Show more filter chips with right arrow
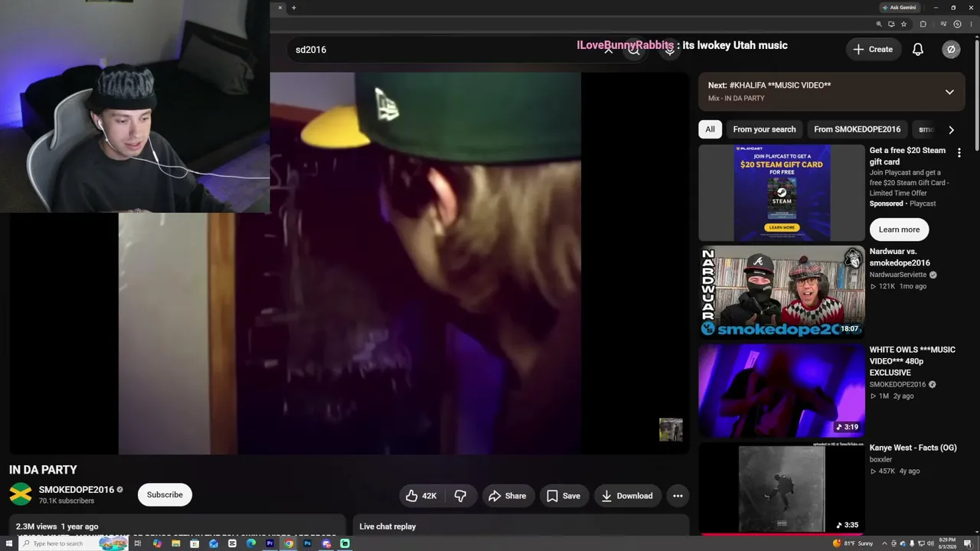This screenshot has width=980, height=551. (951, 129)
